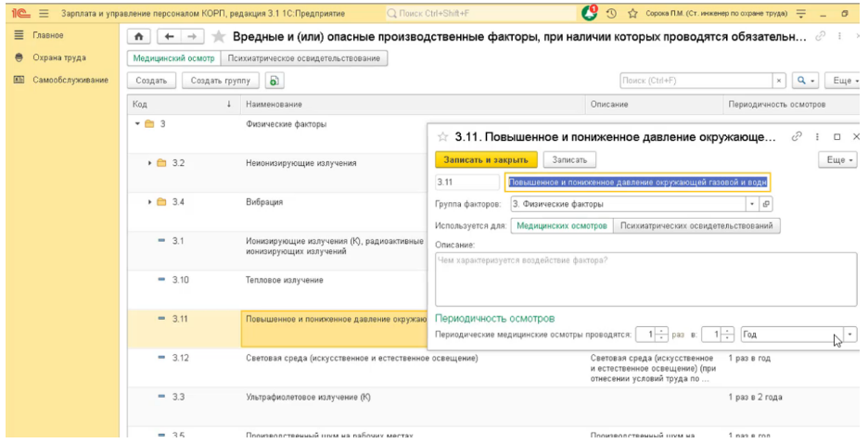
Task: Switch to Психиатрическое освидетельствование tab
Action: (x=304, y=58)
